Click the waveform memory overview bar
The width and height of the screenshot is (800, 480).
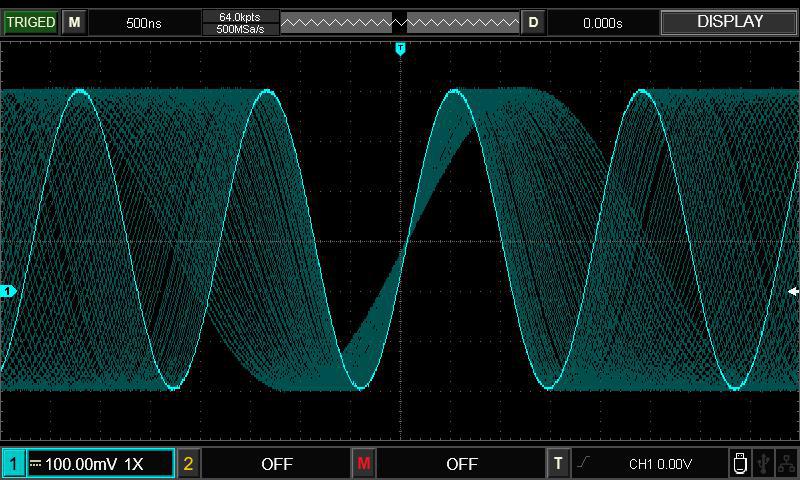point(399,22)
